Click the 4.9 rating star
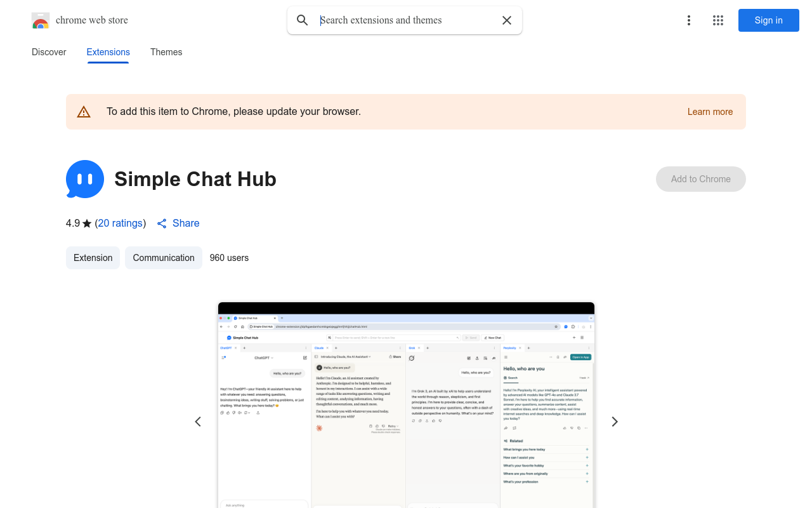Image resolution: width=812 pixels, height=508 pixels. point(87,224)
